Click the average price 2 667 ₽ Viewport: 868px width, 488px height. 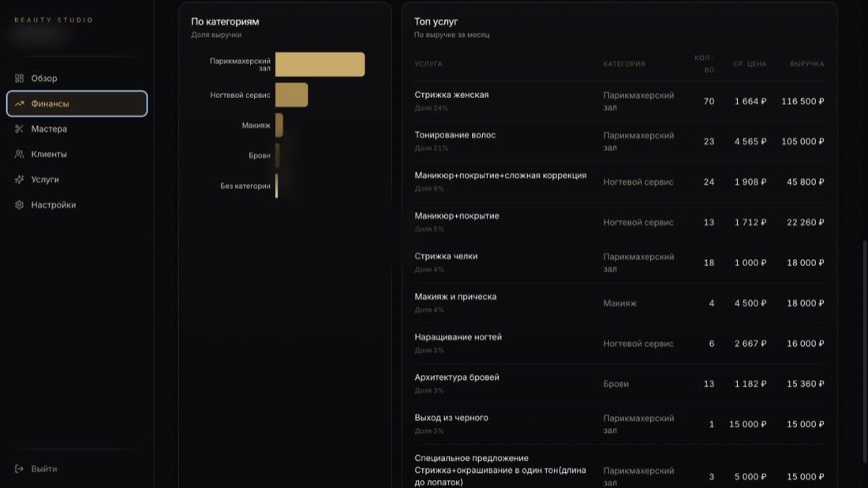coord(750,343)
